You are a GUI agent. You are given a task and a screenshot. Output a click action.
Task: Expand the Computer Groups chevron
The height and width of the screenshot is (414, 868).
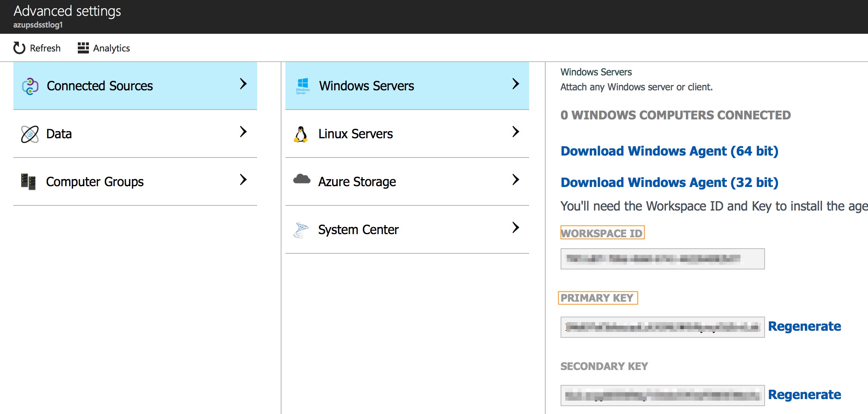243,180
